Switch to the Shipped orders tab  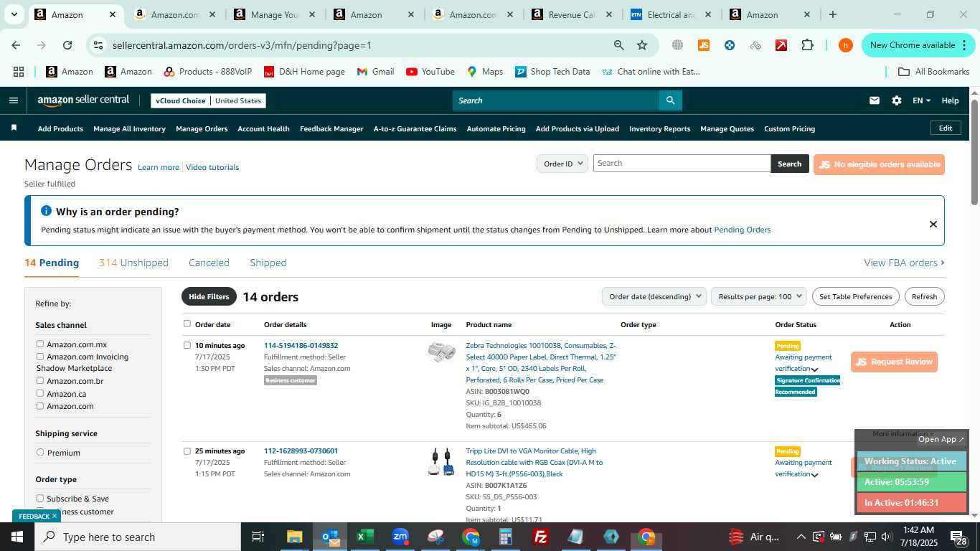[x=268, y=263]
